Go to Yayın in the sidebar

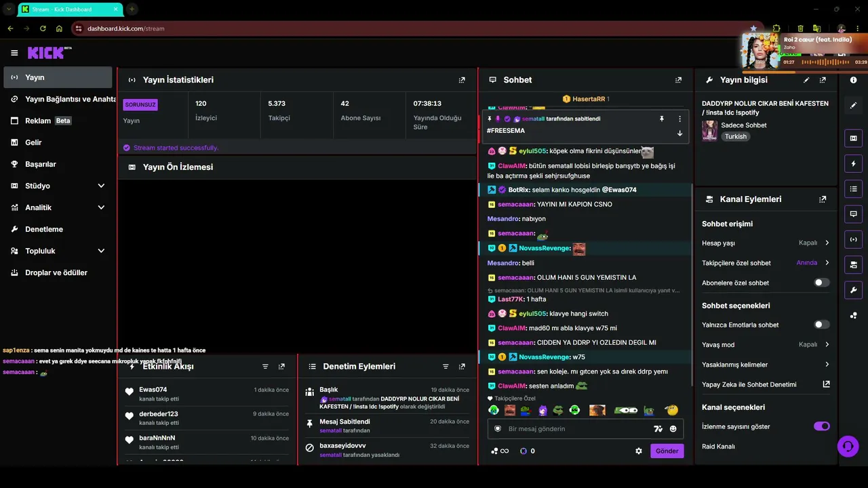tap(58, 77)
